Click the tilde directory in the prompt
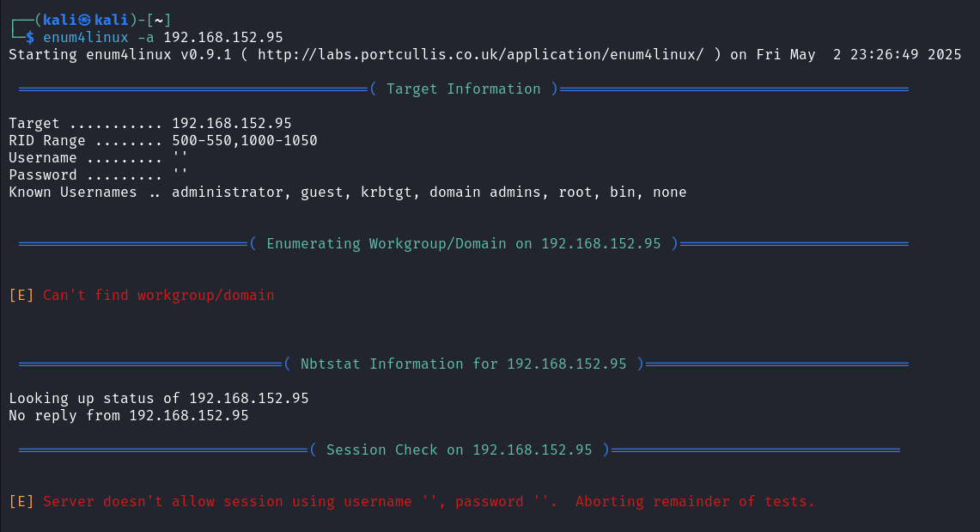This screenshot has height=532, width=980. point(159,21)
